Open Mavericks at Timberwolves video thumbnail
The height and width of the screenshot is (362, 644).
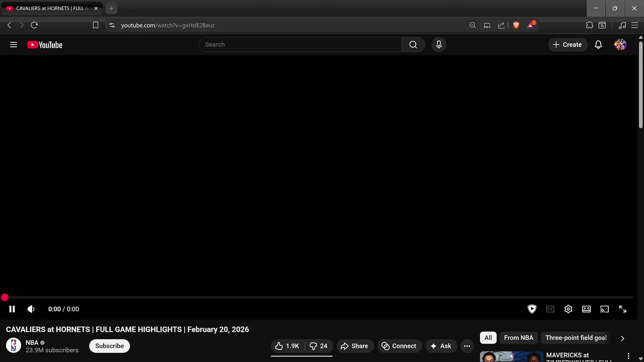[x=512, y=356]
